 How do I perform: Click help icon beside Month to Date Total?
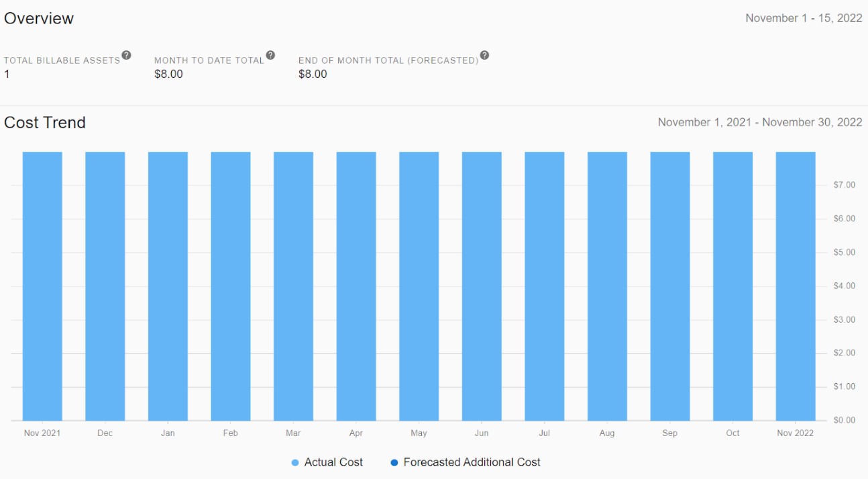pyautogui.click(x=270, y=55)
